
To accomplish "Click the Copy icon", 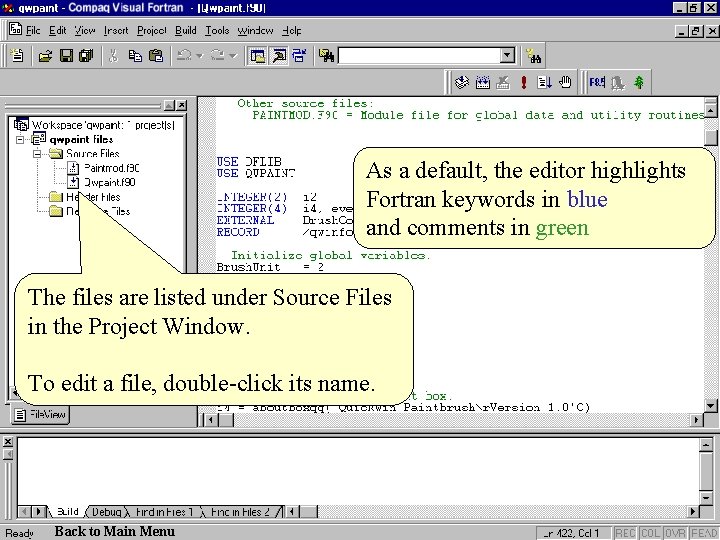I will tap(135, 56).
